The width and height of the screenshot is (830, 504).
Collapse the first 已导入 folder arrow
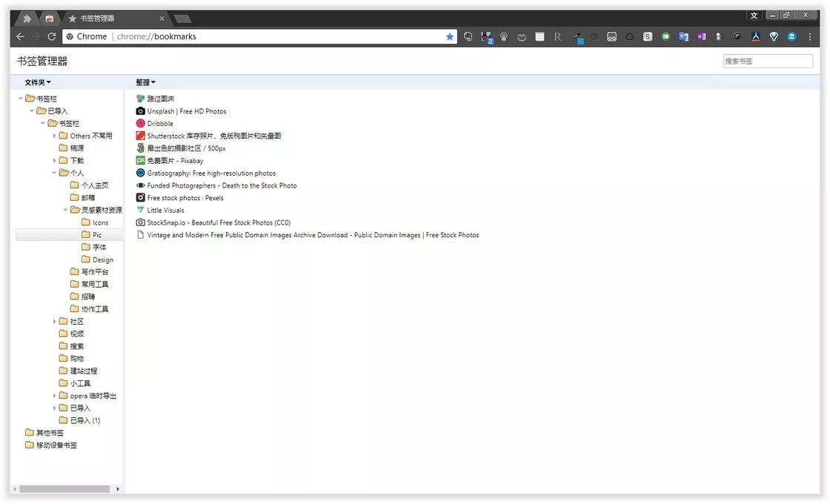[x=32, y=111]
